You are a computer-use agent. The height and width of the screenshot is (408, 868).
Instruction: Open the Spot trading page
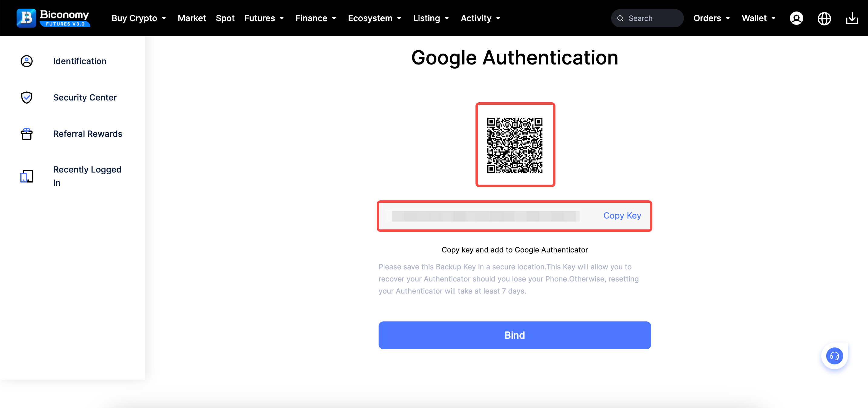(225, 18)
